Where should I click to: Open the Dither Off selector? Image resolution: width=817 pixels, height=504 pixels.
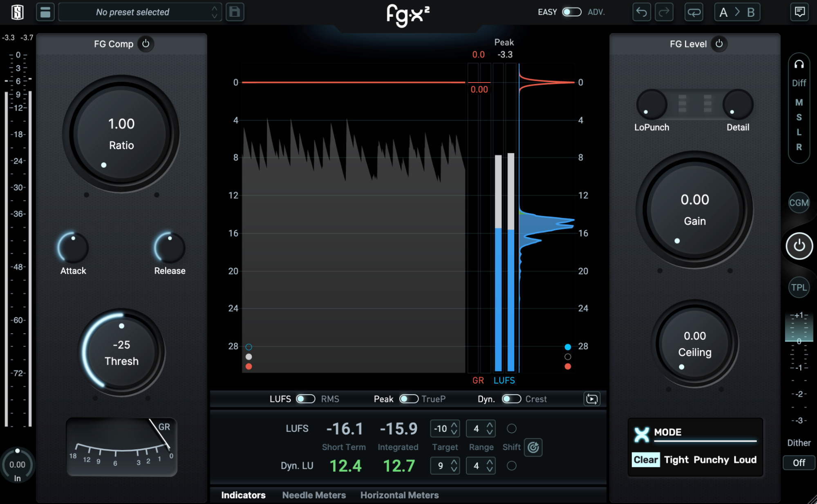pos(799,463)
